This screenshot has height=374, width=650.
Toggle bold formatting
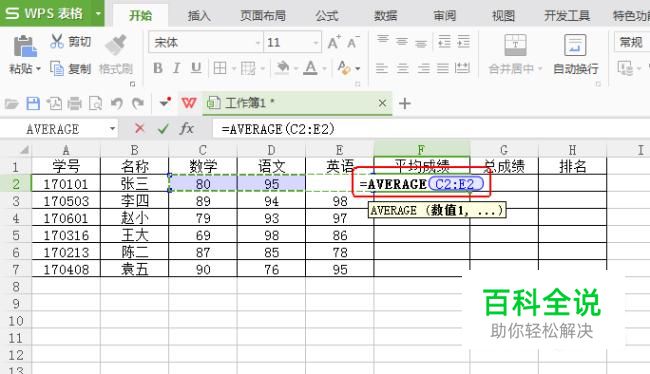pos(158,68)
